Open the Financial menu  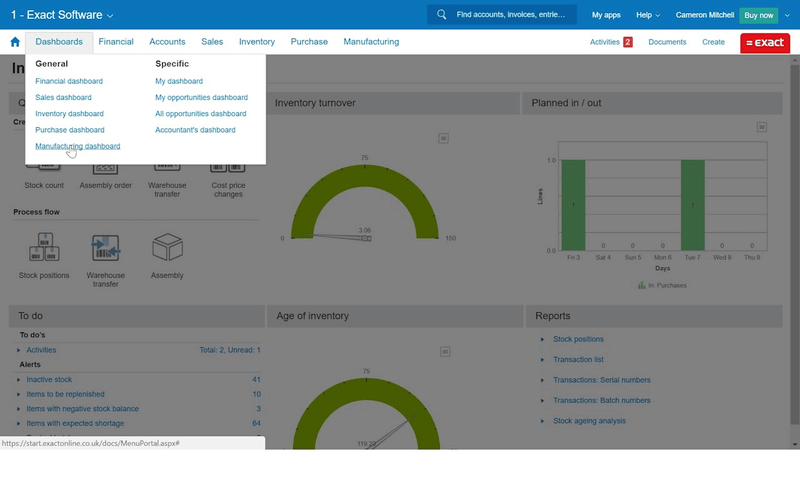[116, 42]
